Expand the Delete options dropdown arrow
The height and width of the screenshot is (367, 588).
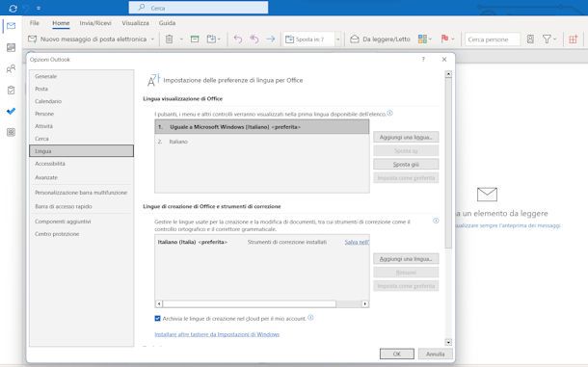pyautogui.click(x=181, y=39)
